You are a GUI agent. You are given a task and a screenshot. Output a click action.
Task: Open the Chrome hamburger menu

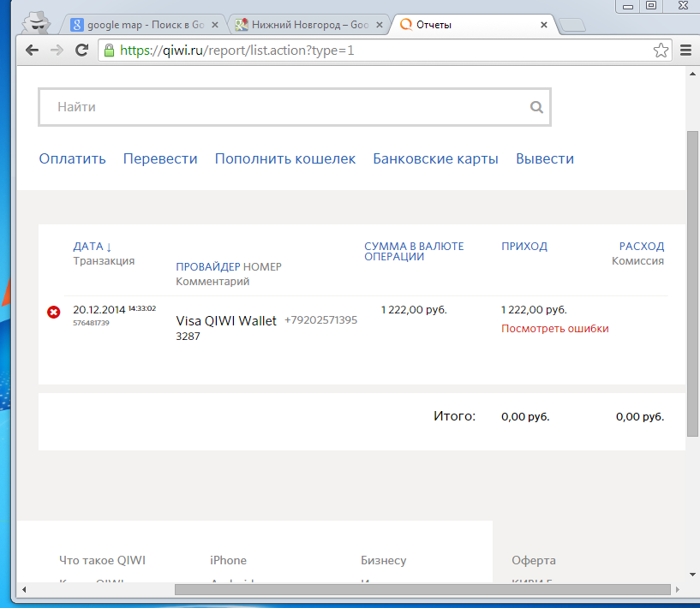click(685, 51)
